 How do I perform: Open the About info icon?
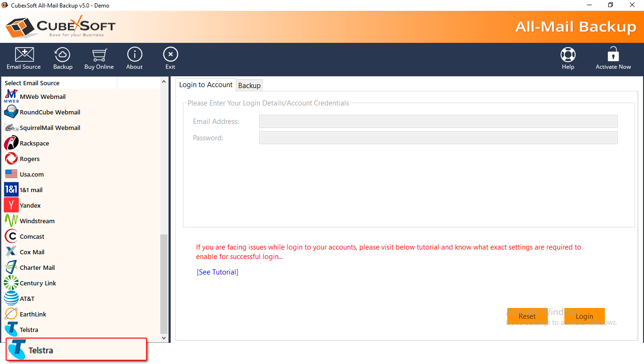(x=134, y=55)
